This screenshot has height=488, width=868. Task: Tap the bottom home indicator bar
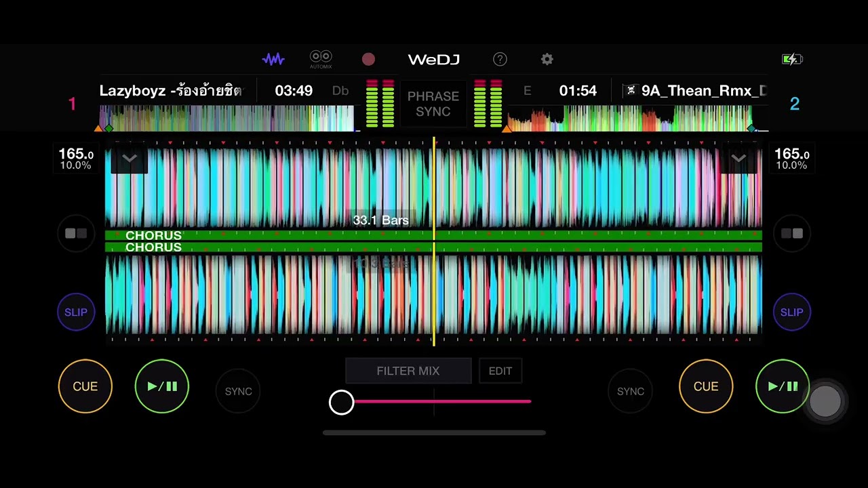[x=434, y=432]
